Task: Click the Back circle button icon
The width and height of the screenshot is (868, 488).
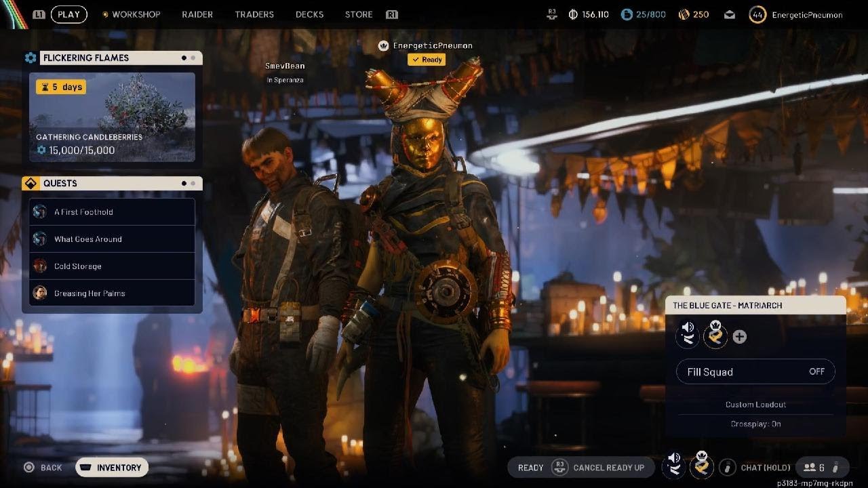Action: click(29, 467)
